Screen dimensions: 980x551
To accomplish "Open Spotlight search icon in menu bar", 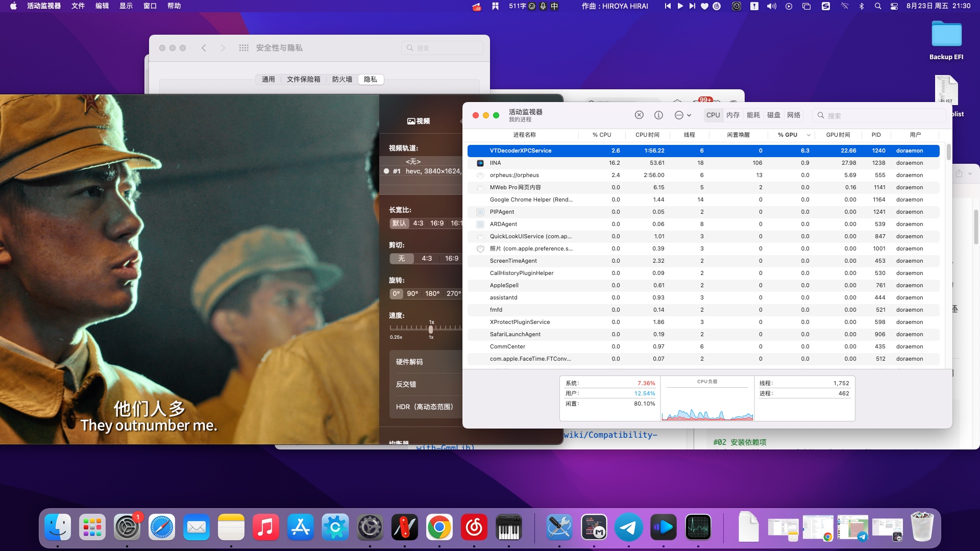I will tap(878, 6).
